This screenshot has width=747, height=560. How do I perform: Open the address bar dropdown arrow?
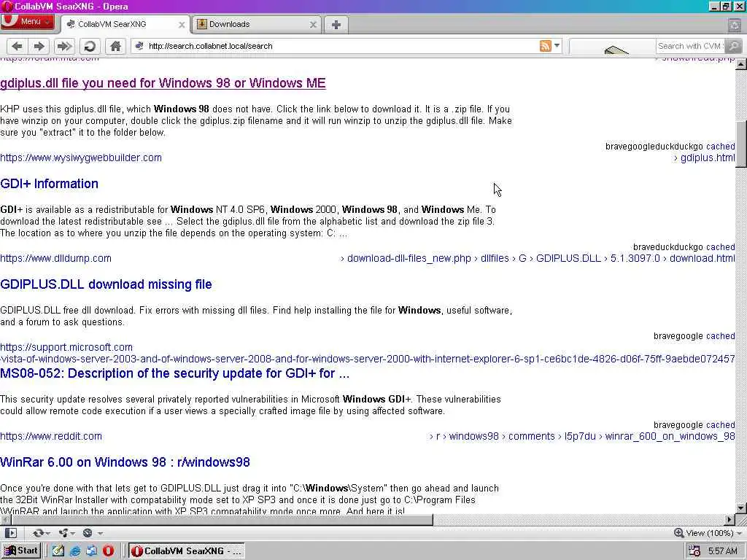click(557, 46)
